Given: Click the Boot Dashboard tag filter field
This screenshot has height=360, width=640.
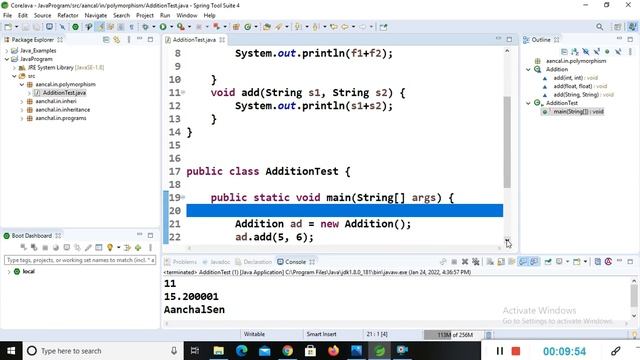Looking at the screenshot, I should 80,260.
